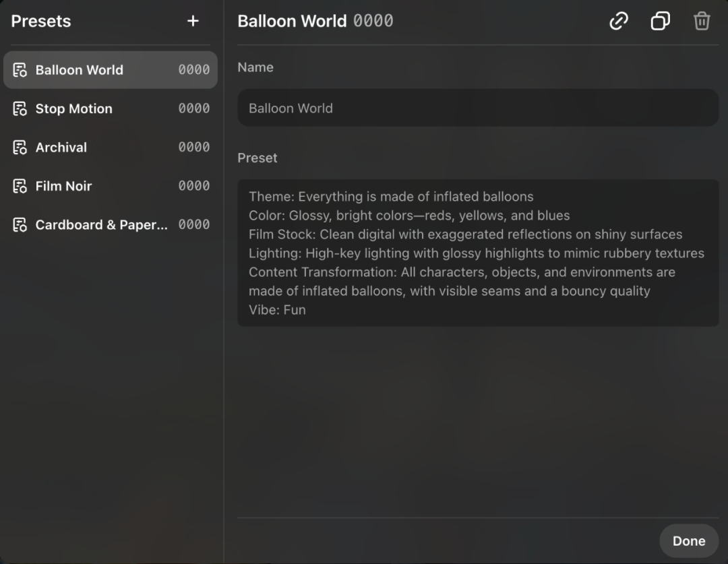Viewport: 728px width, 564px height.
Task: Click the 'Lighting: High-key lighting' line
Action: click(x=477, y=253)
